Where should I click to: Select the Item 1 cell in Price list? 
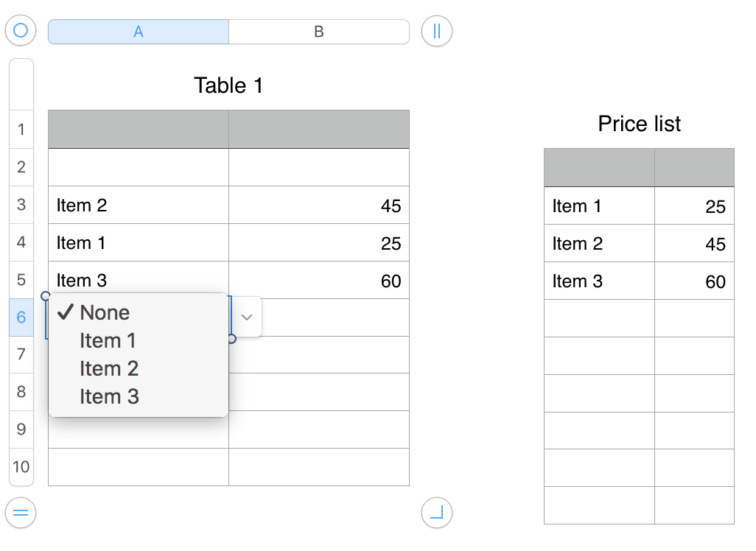click(599, 206)
